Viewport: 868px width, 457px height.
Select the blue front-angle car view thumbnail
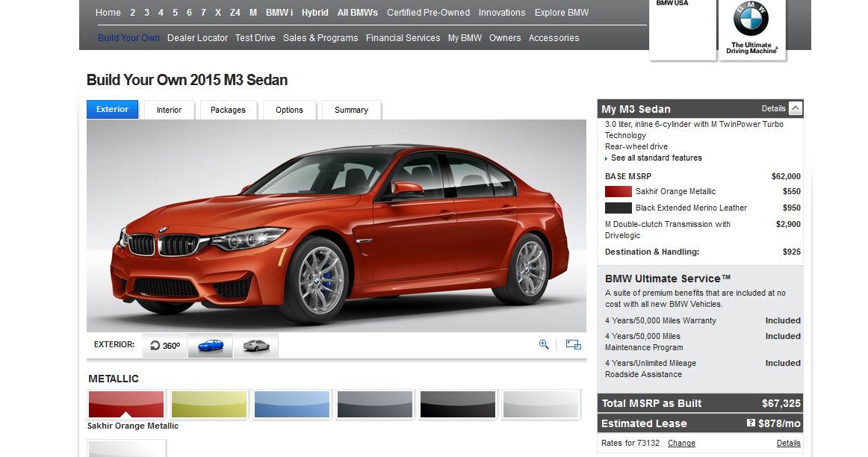[x=211, y=346]
